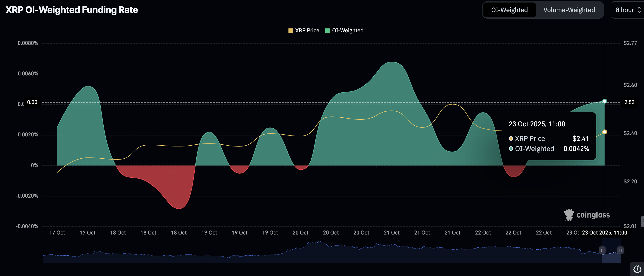Click the green OI-Weighted legend square
Viewport: 644px width, 276px height.
point(327,31)
